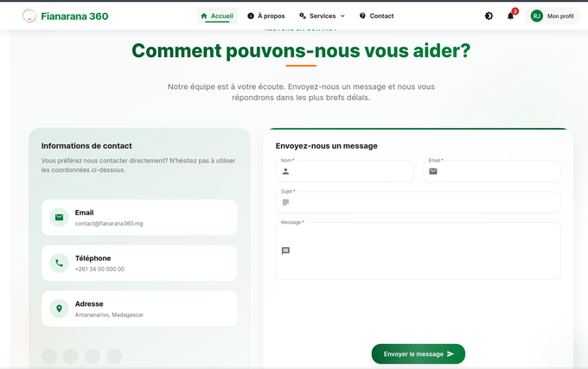The image size is (588, 369).
Task: Toggle the dark mode theme icon
Action: tap(489, 16)
